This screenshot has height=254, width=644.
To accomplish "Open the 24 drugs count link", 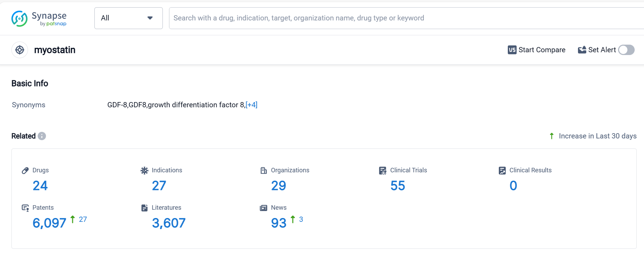I will (40, 186).
